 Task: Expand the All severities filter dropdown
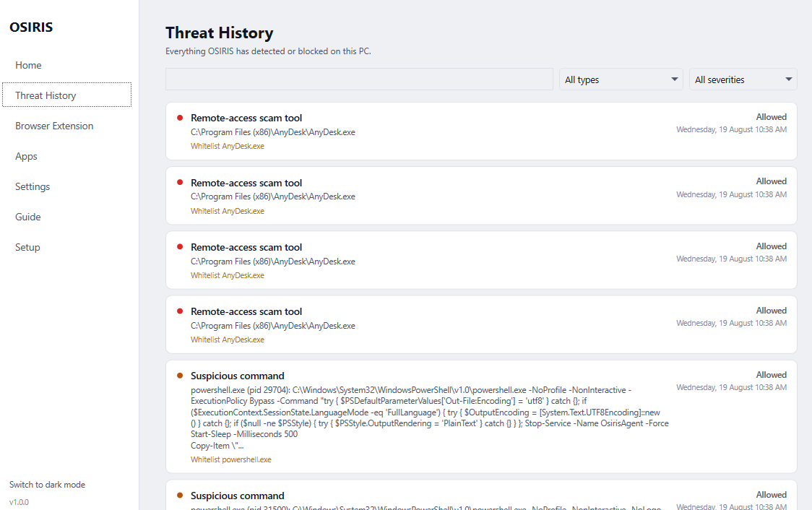coord(743,79)
